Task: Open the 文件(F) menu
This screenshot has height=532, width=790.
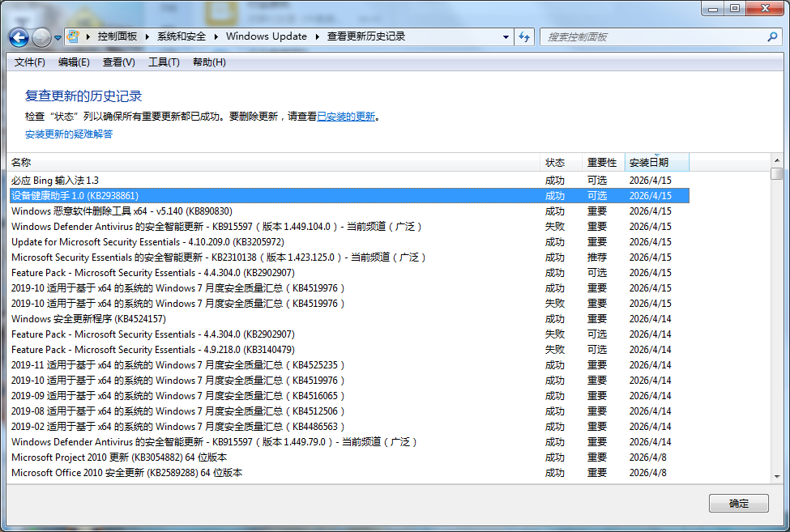Action: (x=30, y=62)
